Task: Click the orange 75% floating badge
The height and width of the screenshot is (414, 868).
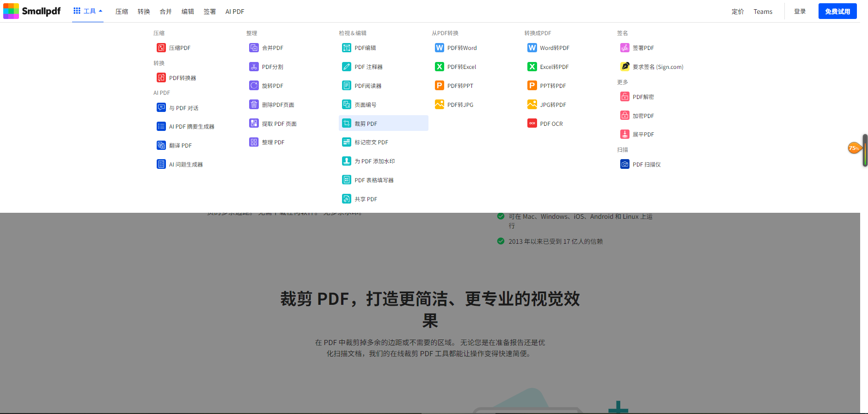Action: [x=854, y=148]
